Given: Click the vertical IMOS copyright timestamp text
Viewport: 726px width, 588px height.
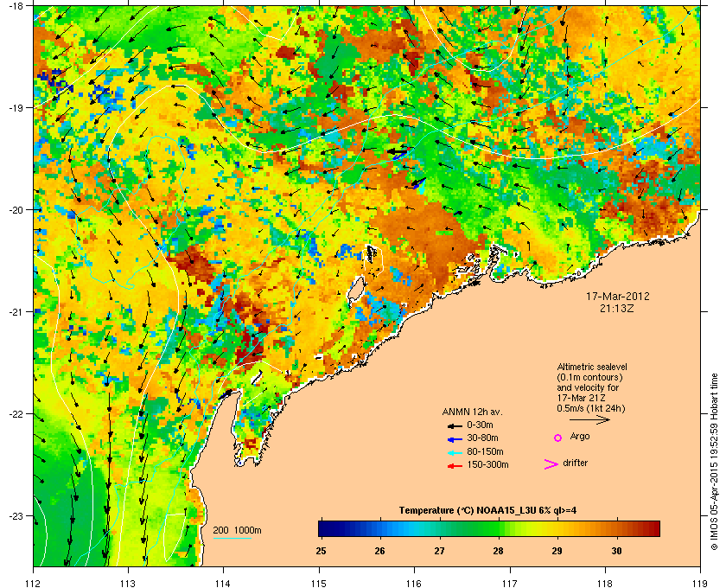Looking at the screenshot, I should point(714,460).
